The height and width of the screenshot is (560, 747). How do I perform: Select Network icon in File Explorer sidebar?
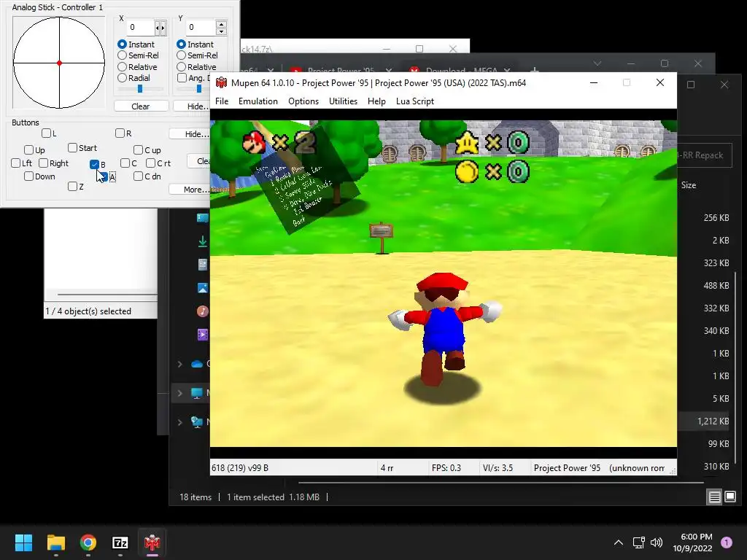click(x=196, y=422)
